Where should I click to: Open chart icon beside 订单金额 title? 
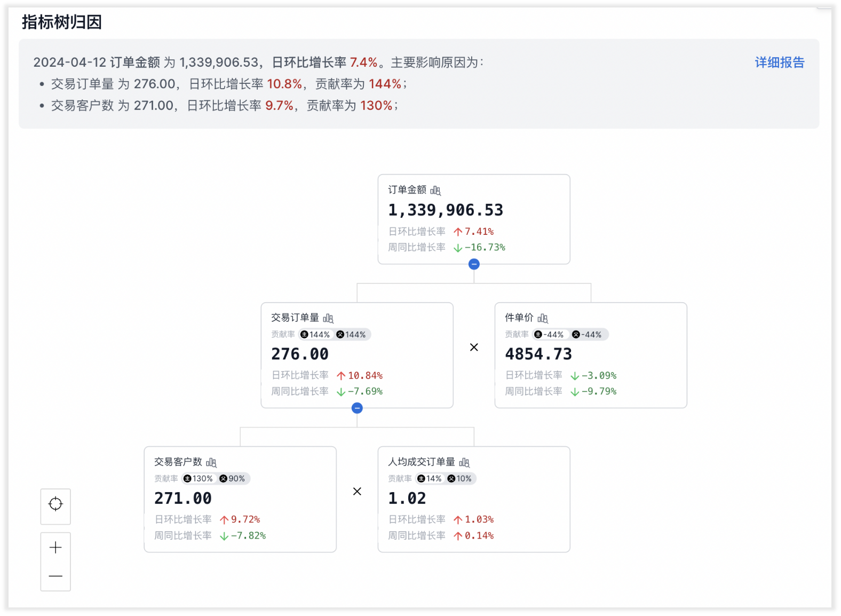coord(435,191)
